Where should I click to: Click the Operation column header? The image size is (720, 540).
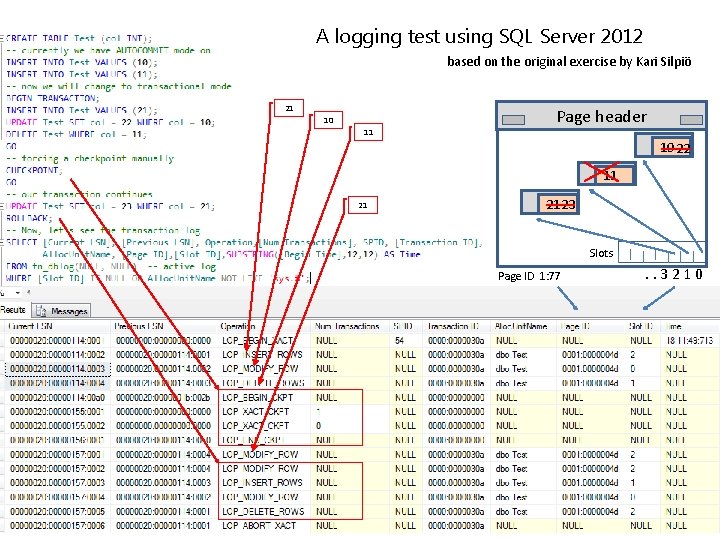264,326
